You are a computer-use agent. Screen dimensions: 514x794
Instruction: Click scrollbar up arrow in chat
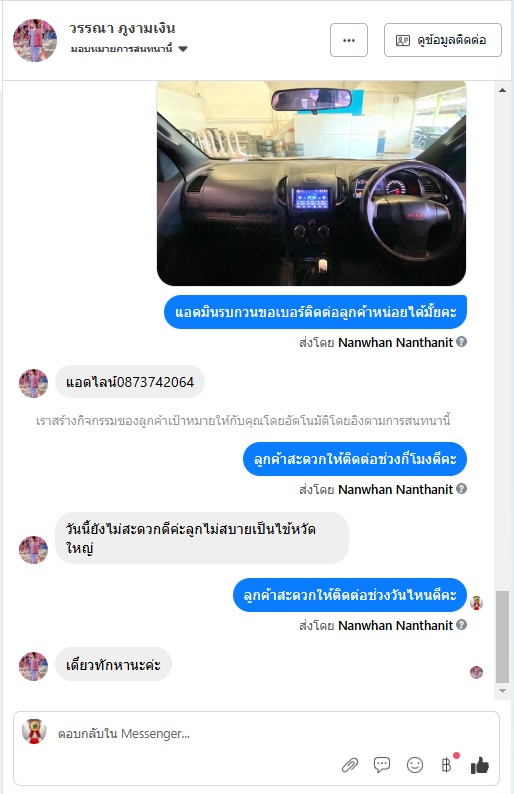tap(502, 90)
